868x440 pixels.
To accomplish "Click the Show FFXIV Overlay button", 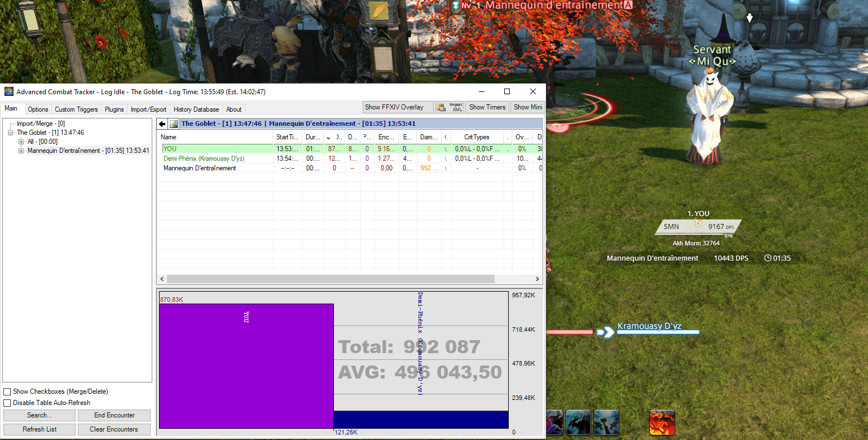I will pos(398,107).
